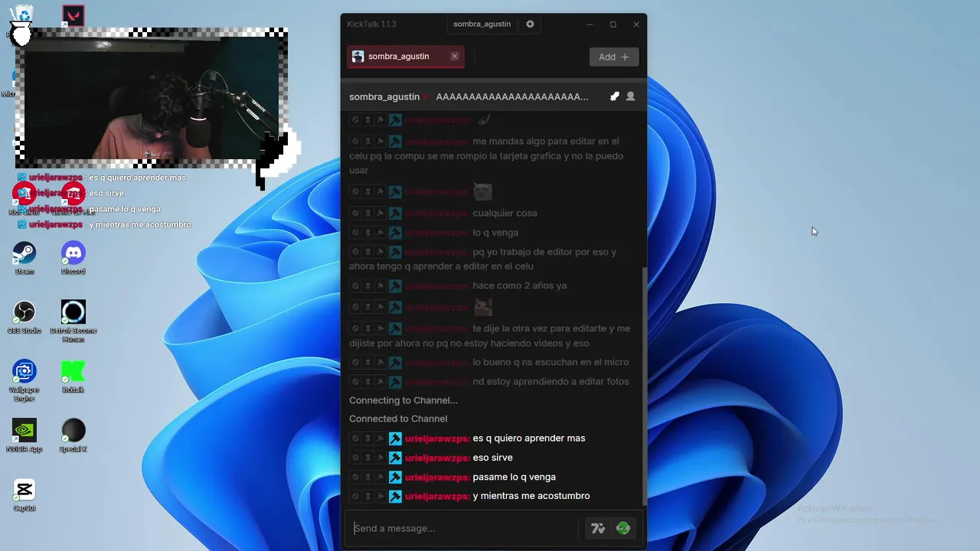Ban user on 'eso sirve' message
Image resolution: width=980 pixels, height=551 pixels.
[x=355, y=458]
